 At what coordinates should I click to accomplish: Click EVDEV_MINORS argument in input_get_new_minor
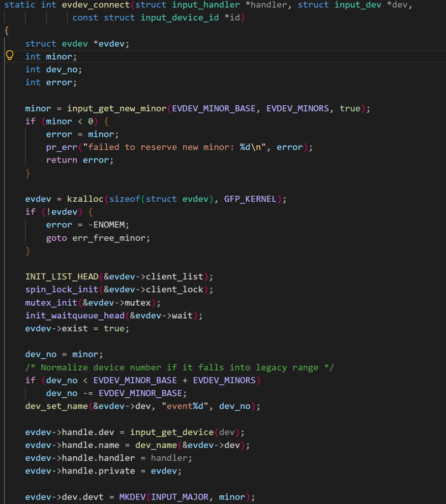pyautogui.click(x=297, y=109)
